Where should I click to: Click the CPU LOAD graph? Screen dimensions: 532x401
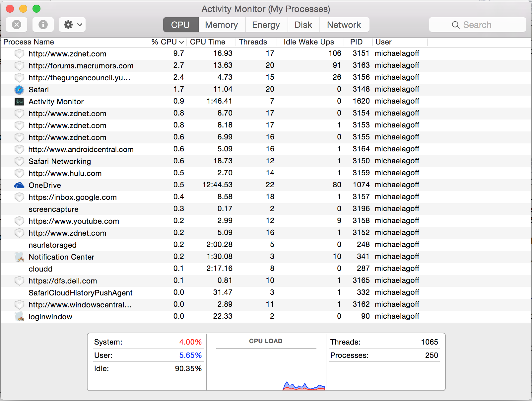[266, 369]
